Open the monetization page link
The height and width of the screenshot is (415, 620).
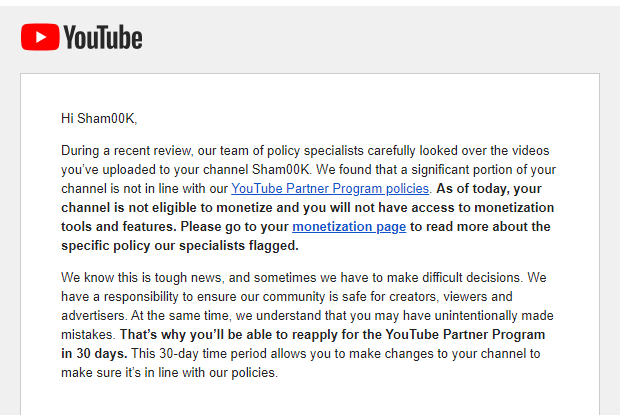(349, 226)
